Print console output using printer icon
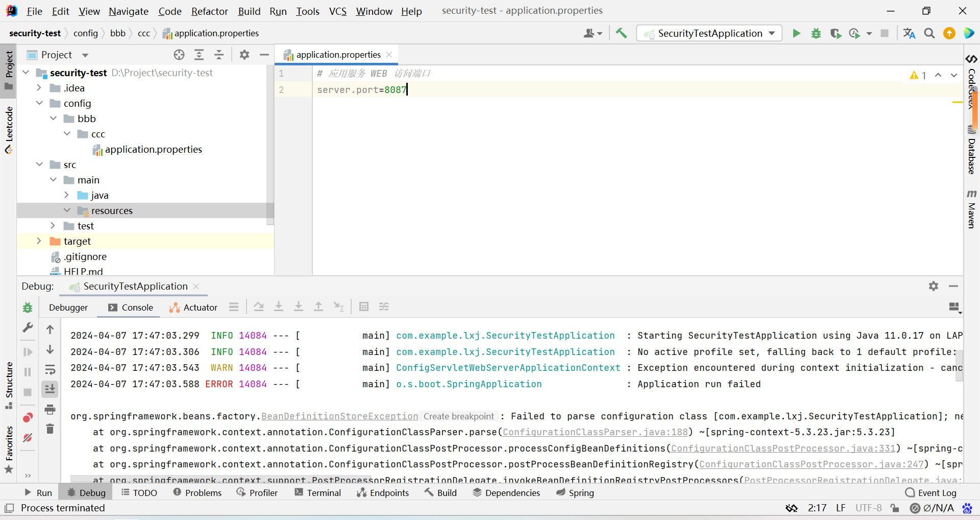 pyautogui.click(x=50, y=410)
